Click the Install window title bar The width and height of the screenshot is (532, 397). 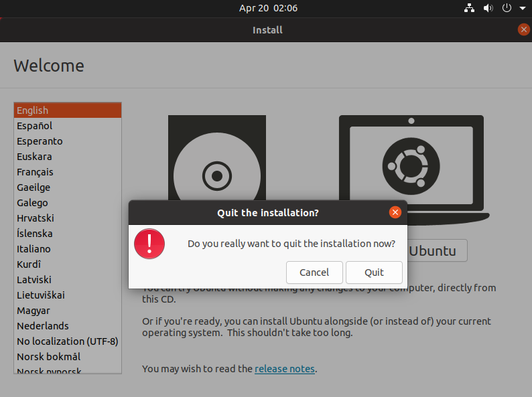pyautogui.click(x=266, y=30)
